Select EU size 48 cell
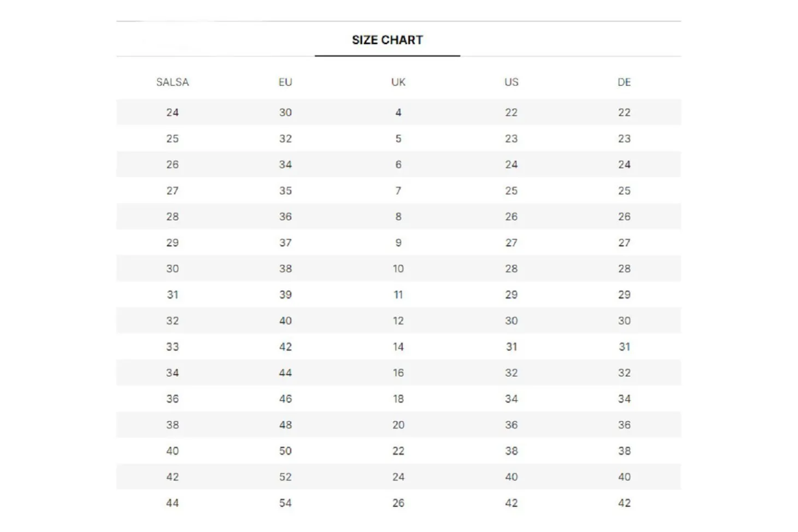 pos(285,425)
